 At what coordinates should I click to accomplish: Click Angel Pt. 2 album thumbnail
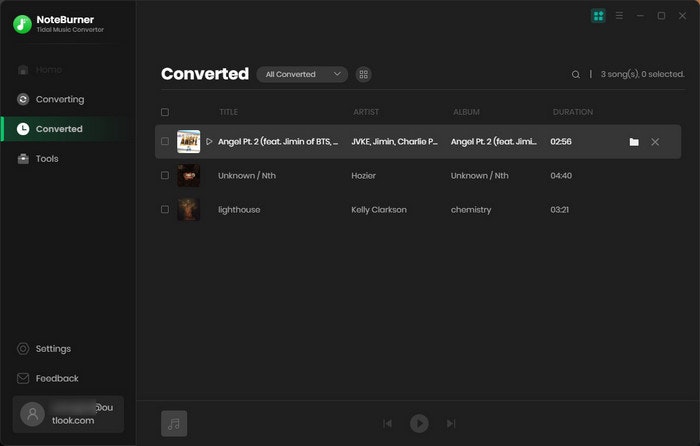(188, 142)
